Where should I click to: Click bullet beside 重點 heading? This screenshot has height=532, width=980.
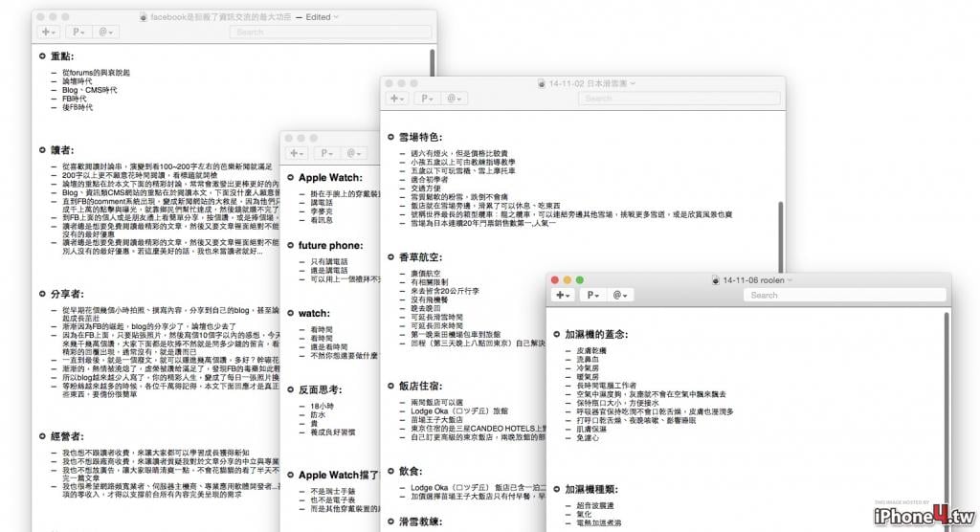pyautogui.click(x=42, y=56)
